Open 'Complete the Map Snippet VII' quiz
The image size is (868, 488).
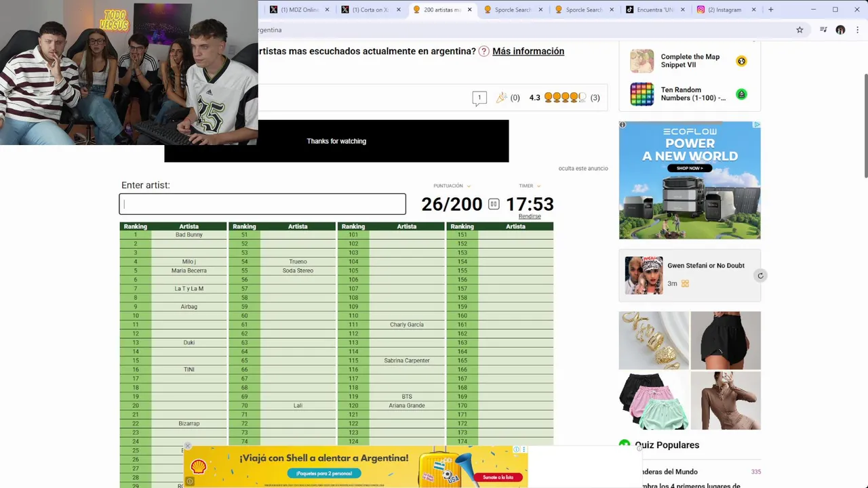[690, 61]
